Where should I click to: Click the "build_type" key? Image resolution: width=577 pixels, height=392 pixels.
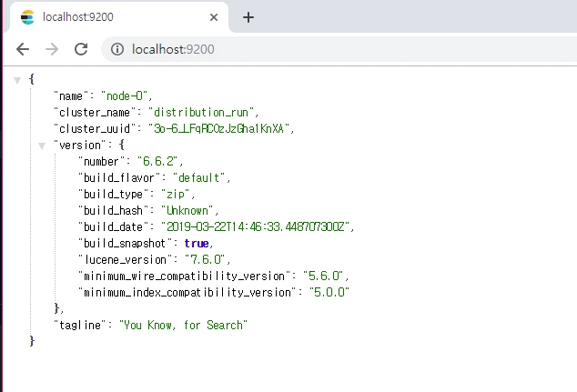point(113,194)
